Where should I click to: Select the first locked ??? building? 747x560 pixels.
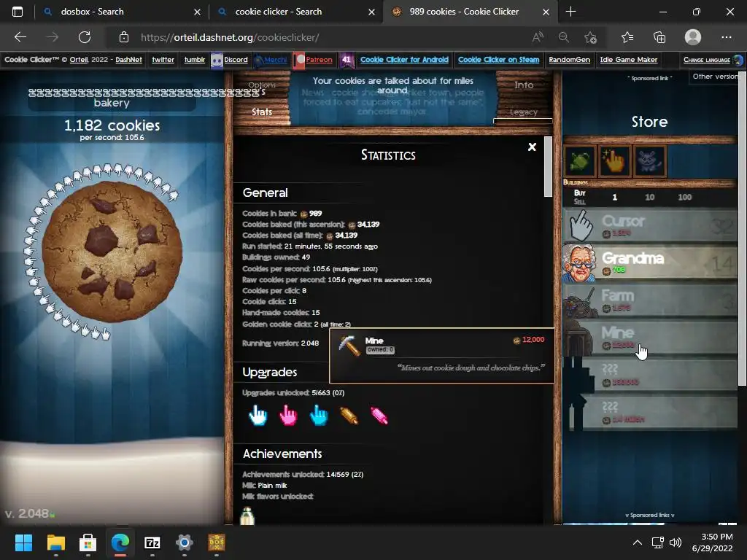pyautogui.click(x=650, y=375)
